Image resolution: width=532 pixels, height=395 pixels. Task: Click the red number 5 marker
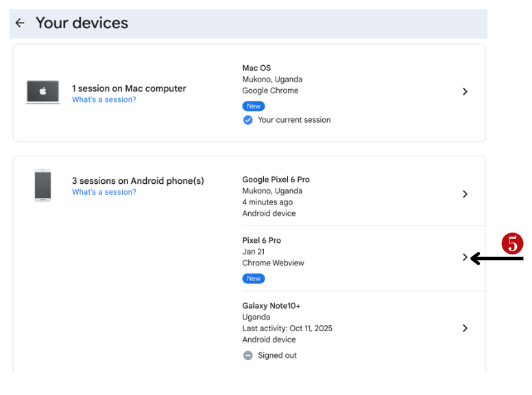[511, 243]
